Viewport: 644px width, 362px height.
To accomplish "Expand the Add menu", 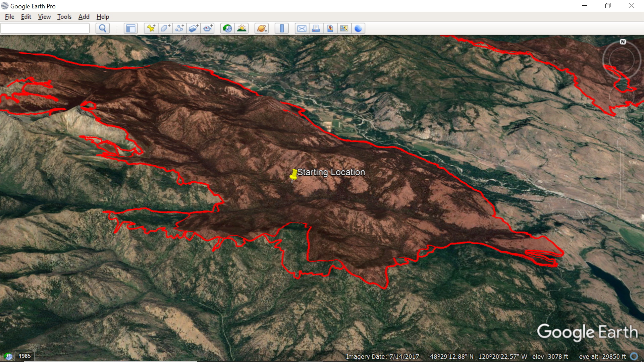I will pyautogui.click(x=84, y=17).
